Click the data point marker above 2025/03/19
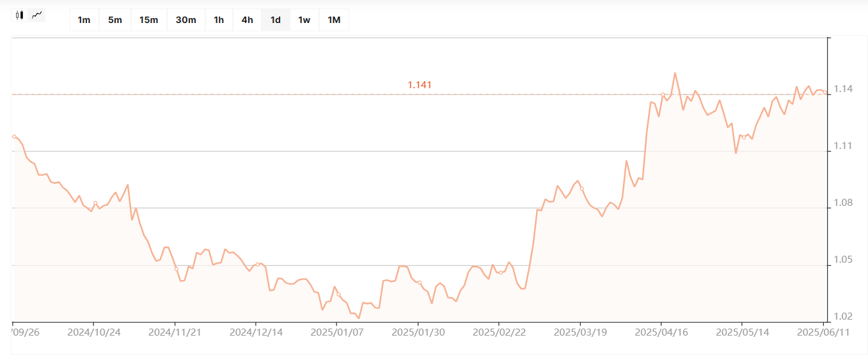 click(x=581, y=189)
